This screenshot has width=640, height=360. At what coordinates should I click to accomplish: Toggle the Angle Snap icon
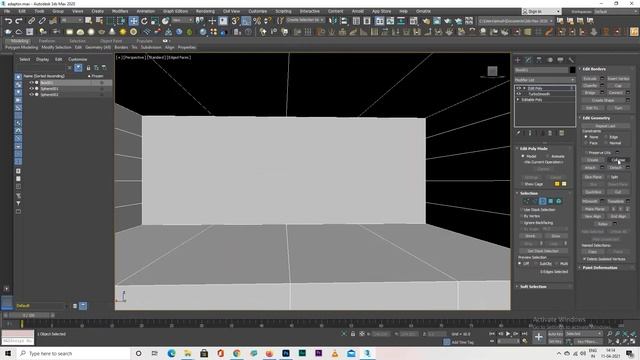click(246, 20)
